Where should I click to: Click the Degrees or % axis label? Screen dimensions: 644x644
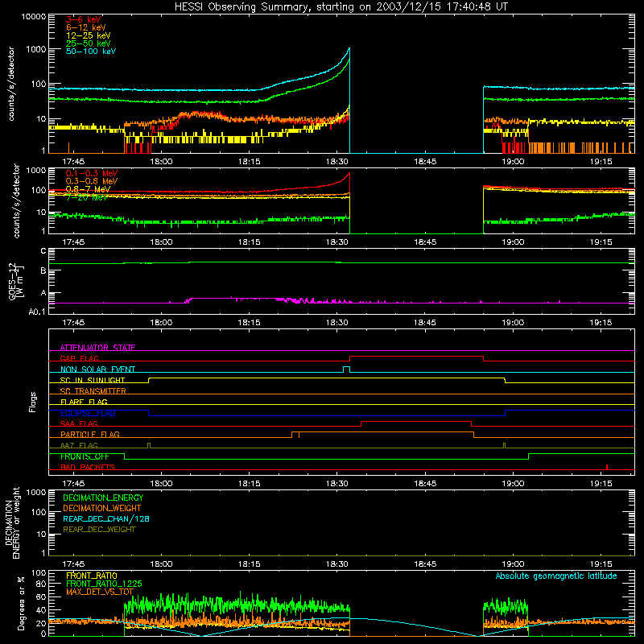(x=21, y=603)
